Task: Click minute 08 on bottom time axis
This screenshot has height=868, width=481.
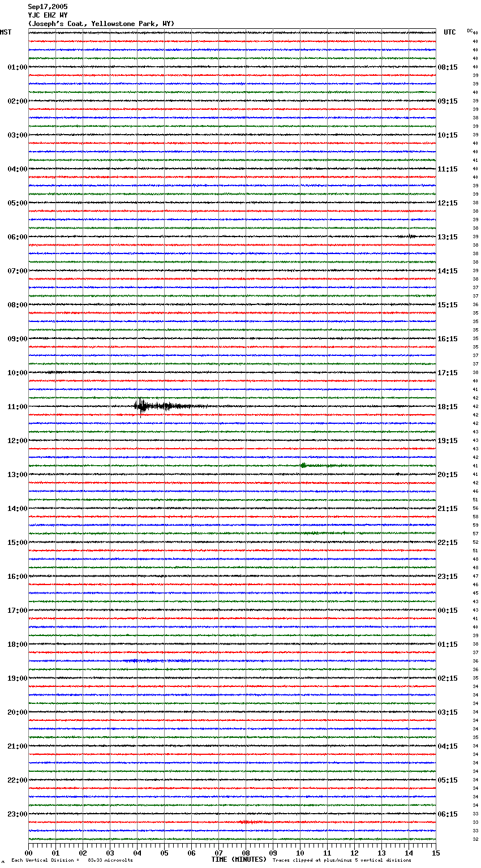Action: coord(246,853)
